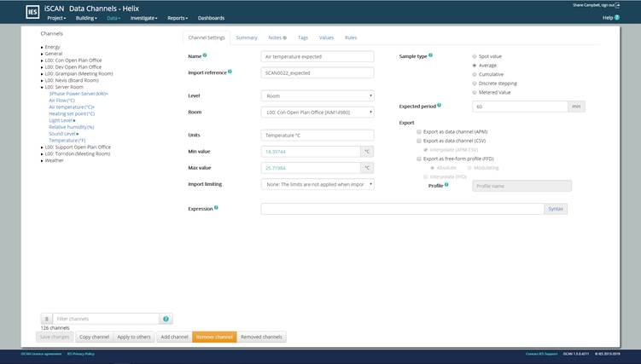Expand L00: Torridon (Meeting Room) node
The height and width of the screenshot is (364, 641).
tap(42, 153)
